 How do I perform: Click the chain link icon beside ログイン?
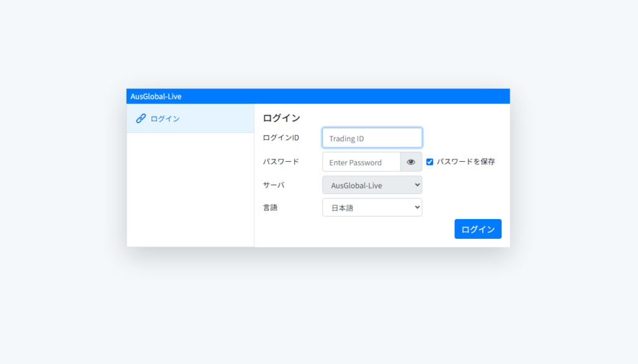(141, 118)
